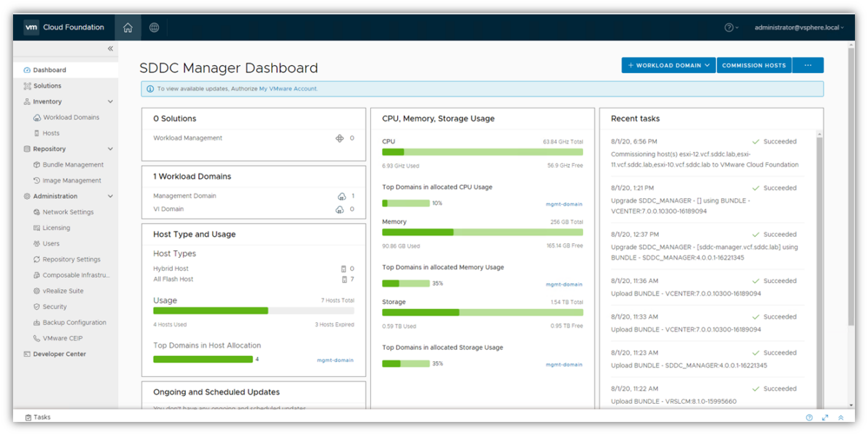This screenshot has height=435, width=868.
Task: Open administrator@vsphere.local user menu
Action: pos(799,28)
